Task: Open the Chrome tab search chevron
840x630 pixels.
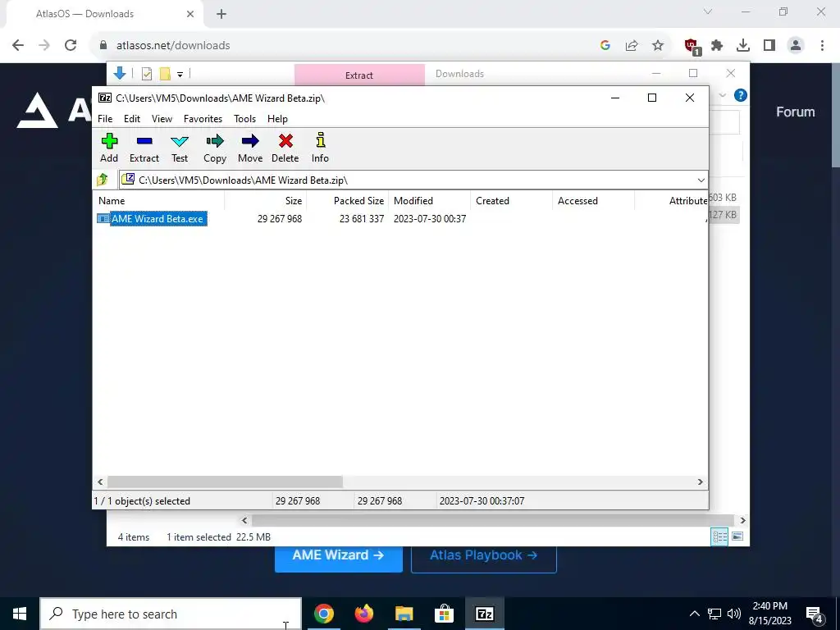Action: click(x=708, y=11)
